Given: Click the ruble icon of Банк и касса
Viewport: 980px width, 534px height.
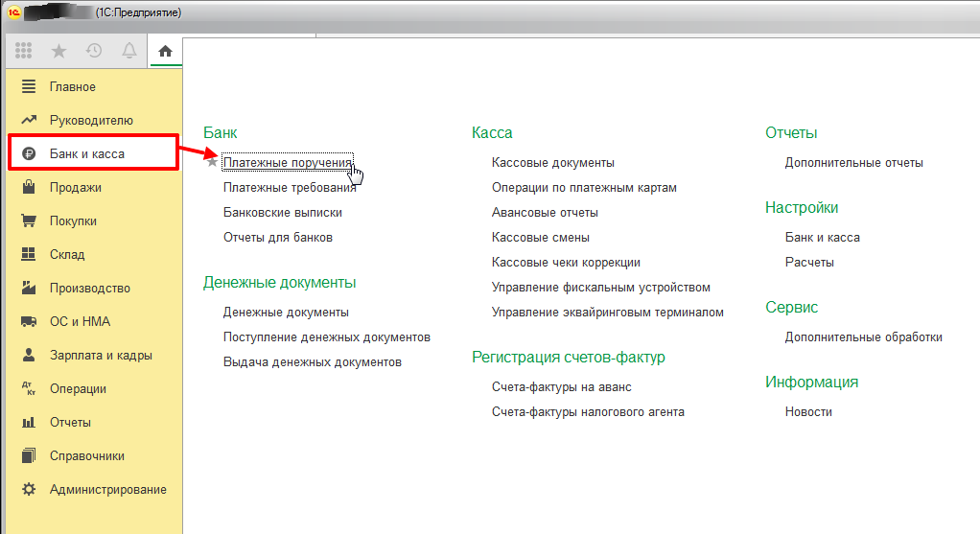Looking at the screenshot, I should (x=29, y=153).
